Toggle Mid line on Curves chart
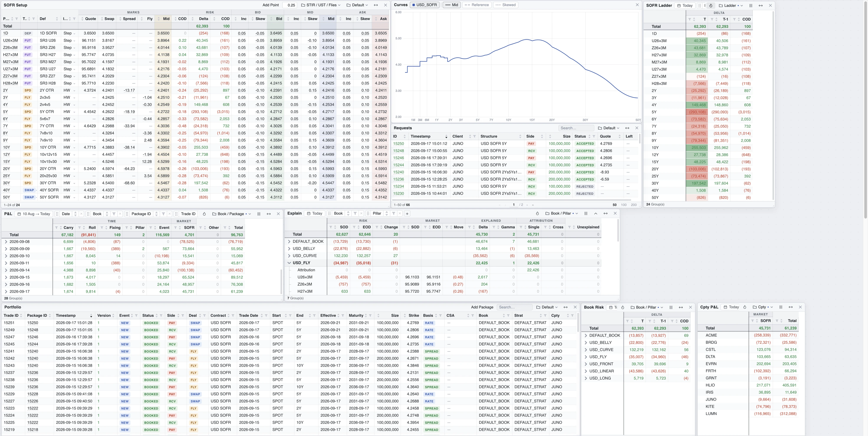 click(x=452, y=5)
